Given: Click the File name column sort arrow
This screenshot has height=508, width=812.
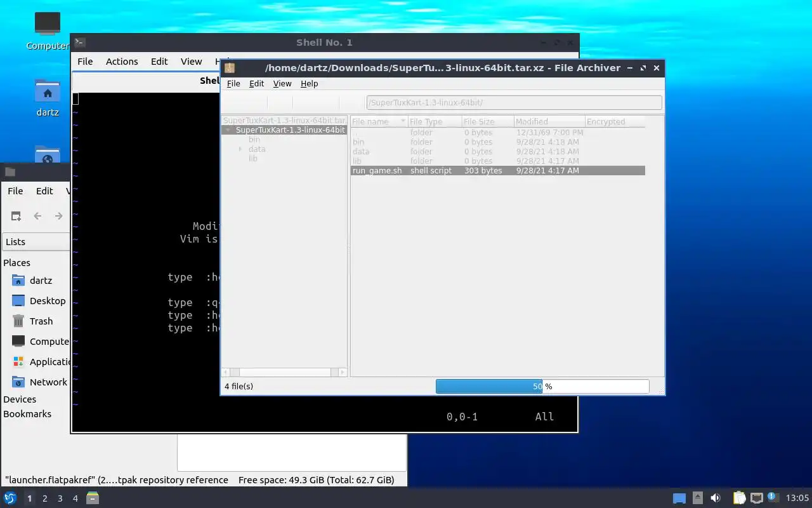Looking at the screenshot, I should coord(403,121).
